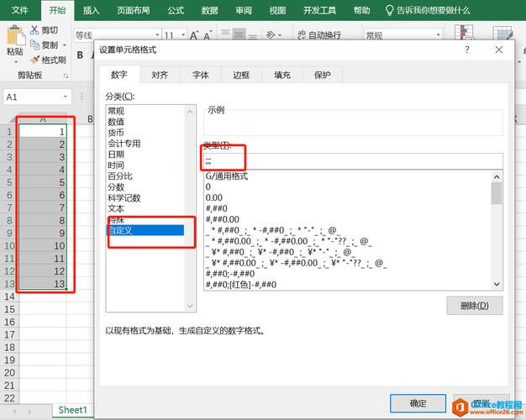This screenshot has height=420, width=526.
Task: Click the Format as Table icon
Action: tap(502, 34)
